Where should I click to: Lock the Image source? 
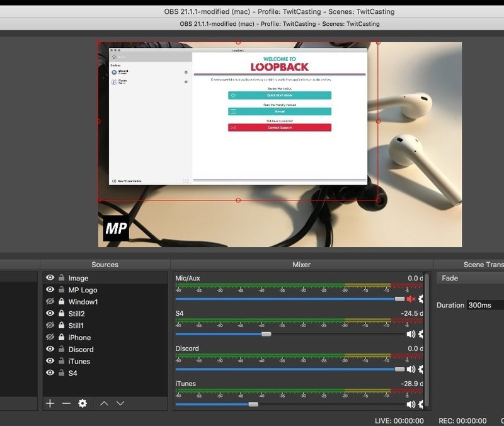[61, 277]
